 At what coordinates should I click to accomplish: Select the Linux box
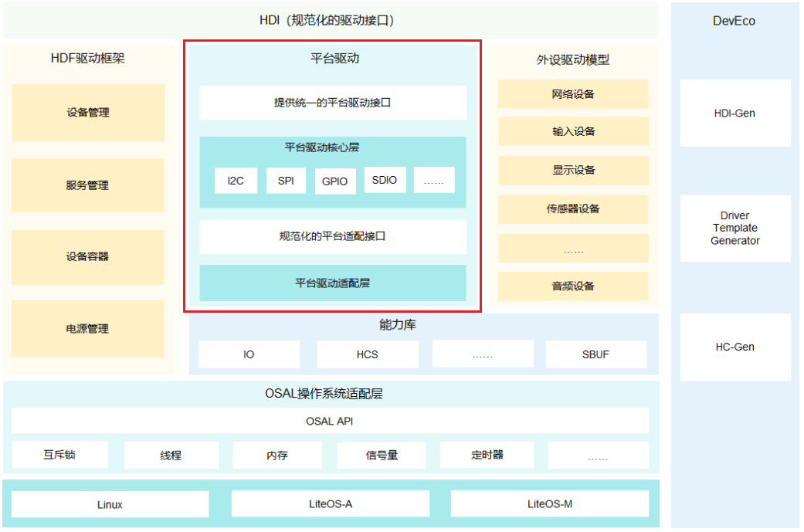110,504
